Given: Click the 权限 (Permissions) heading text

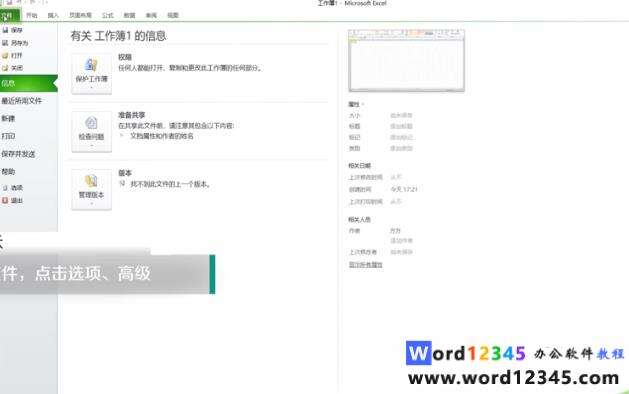Looking at the screenshot, I should 125,57.
